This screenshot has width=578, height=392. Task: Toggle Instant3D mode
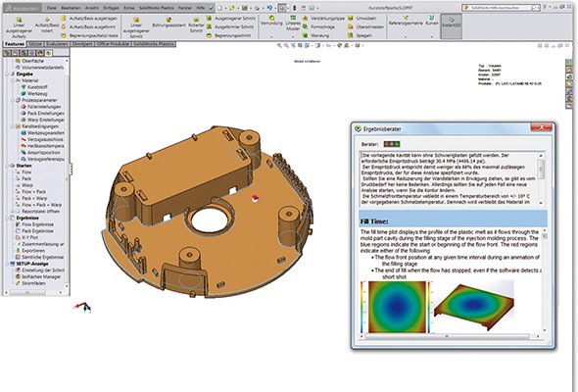[452, 25]
